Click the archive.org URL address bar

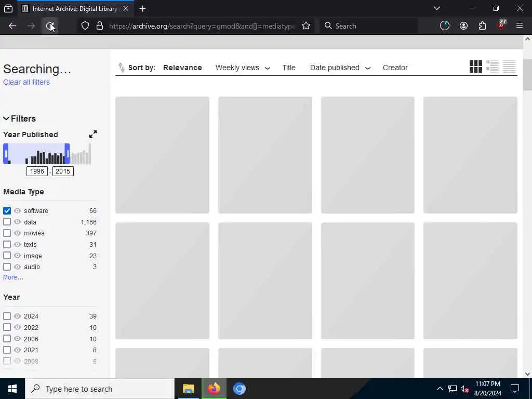(x=202, y=26)
